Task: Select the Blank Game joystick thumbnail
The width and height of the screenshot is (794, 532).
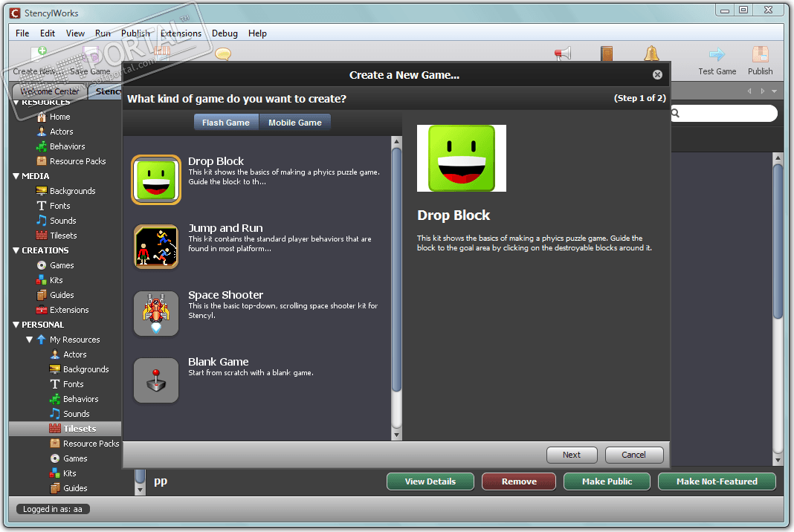Action: pyautogui.click(x=156, y=380)
